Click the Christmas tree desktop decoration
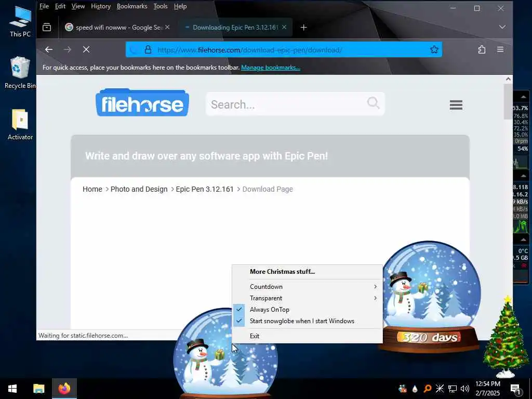The width and height of the screenshot is (532, 399). pos(506,338)
